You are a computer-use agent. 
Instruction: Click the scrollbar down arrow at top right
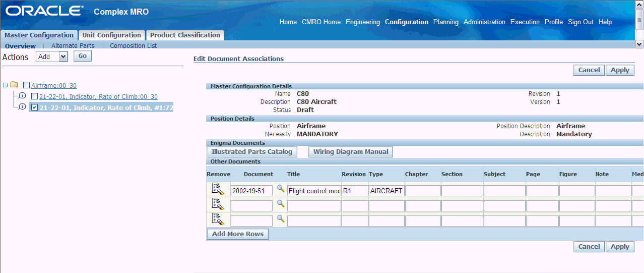(x=639, y=44)
